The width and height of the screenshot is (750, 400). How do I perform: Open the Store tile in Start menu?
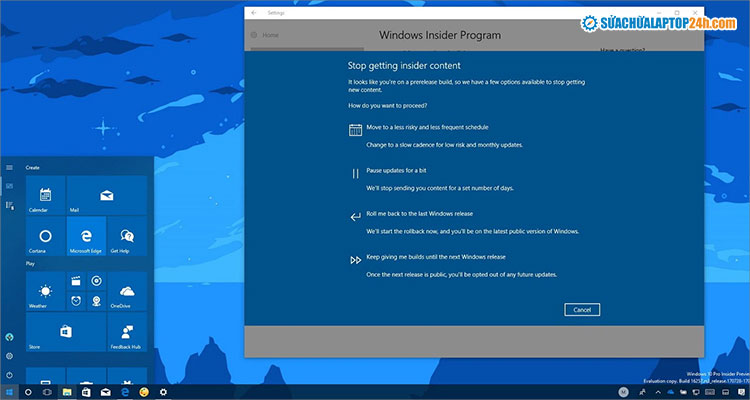[66, 332]
